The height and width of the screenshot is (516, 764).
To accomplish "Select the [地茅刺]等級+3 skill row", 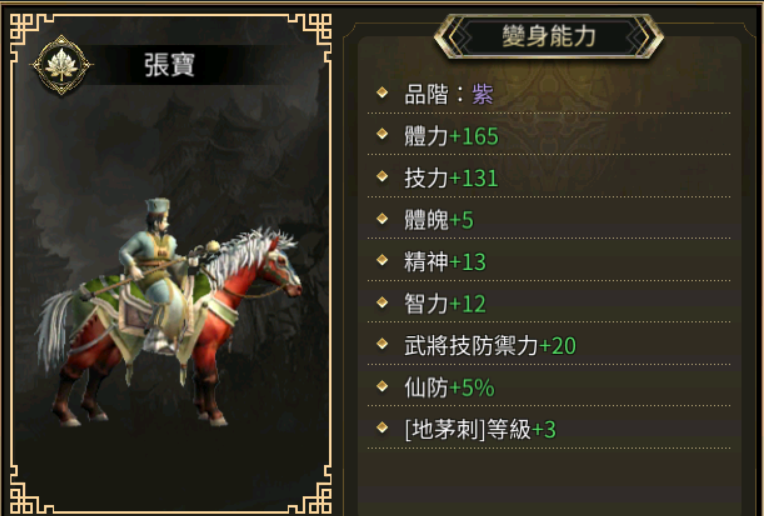I will point(549,429).
